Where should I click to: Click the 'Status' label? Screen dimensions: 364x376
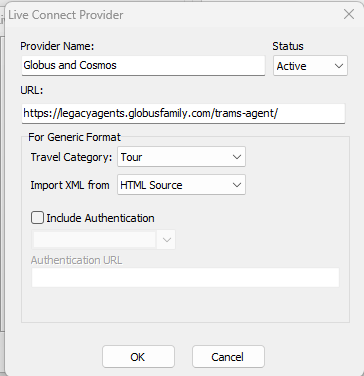tap(288, 46)
